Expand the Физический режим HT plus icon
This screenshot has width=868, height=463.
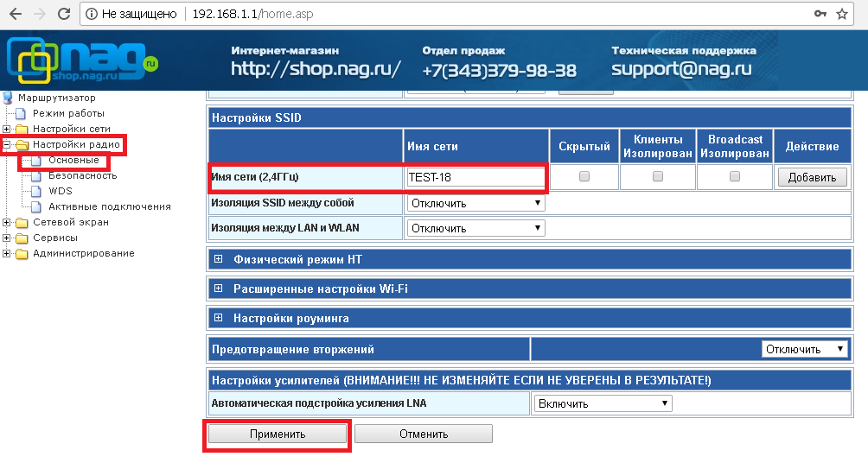[219, 259]
